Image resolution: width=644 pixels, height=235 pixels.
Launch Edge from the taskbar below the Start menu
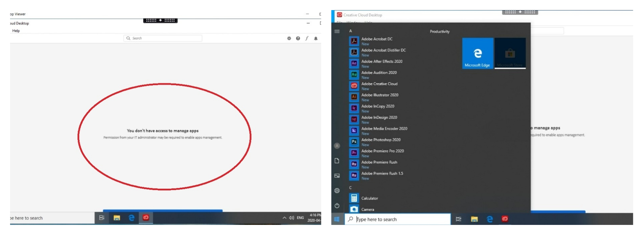490,219
